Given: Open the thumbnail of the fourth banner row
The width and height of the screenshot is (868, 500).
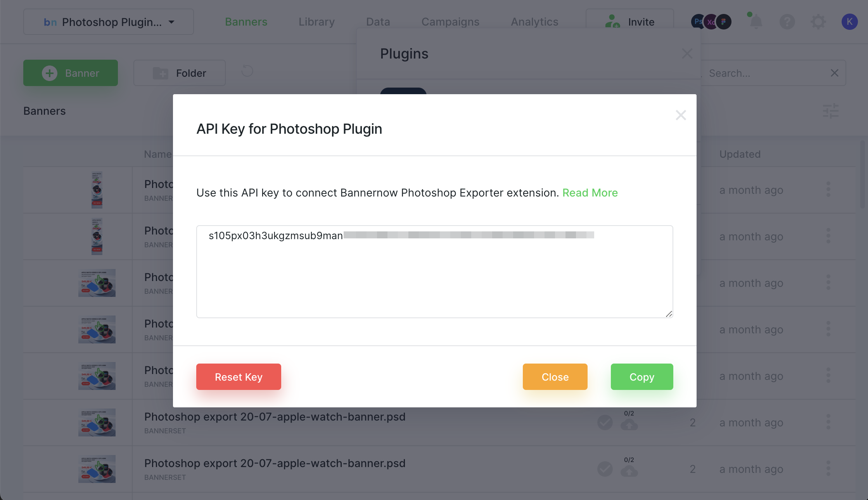Looking at the screenshot, I should [97, 329].
